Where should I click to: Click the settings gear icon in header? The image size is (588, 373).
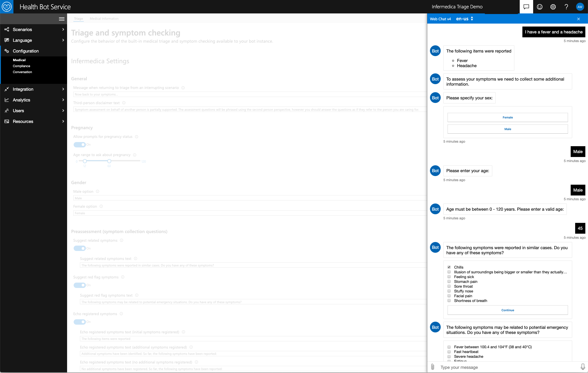(553, 7)
